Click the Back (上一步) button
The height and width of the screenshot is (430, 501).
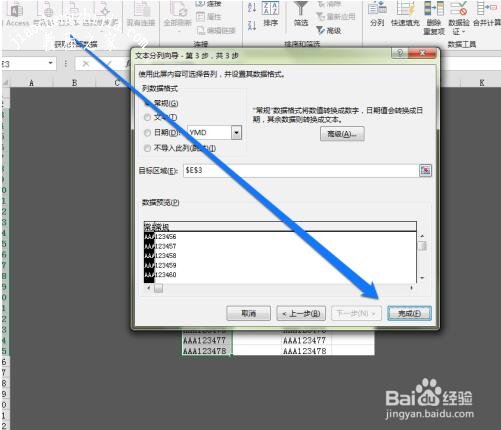(301, 313)
